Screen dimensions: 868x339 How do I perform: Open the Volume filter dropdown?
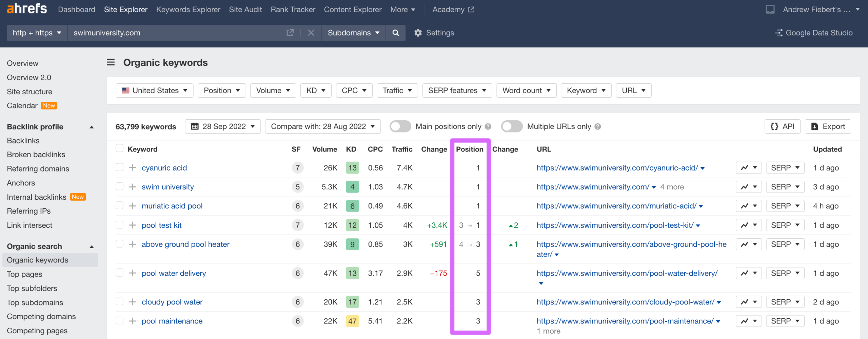273,91
